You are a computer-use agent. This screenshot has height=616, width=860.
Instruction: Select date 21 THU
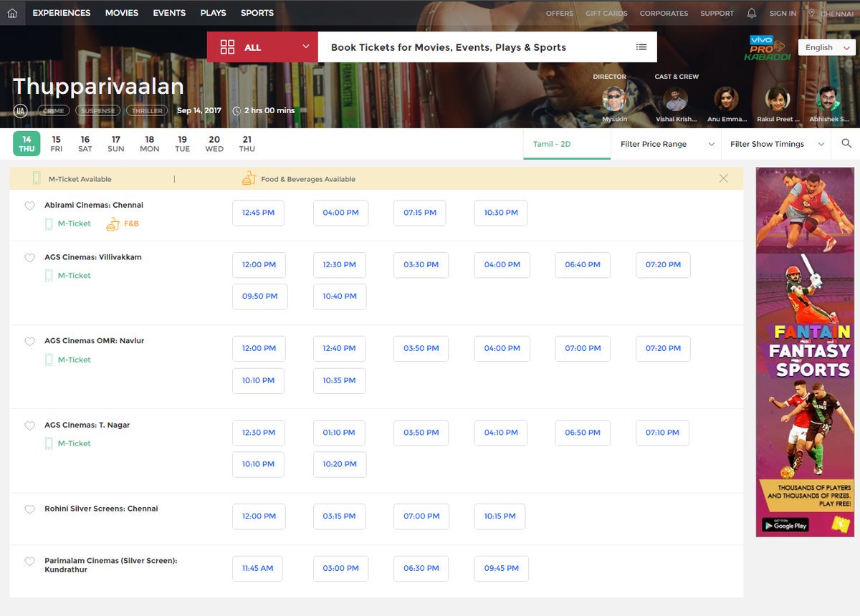pos(247,144)
